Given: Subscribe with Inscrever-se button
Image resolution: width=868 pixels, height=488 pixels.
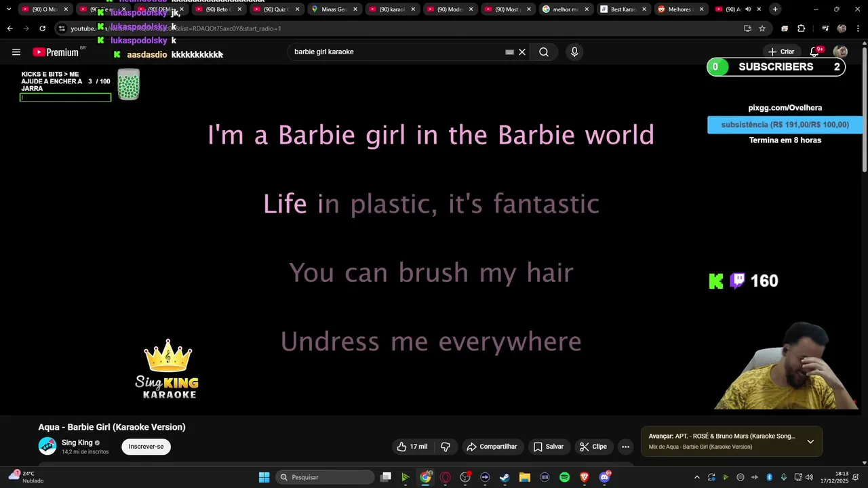Looking at the screenshot, I should 146,447.
